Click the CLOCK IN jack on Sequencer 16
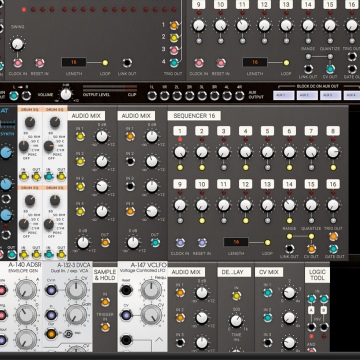 [180, 243]
